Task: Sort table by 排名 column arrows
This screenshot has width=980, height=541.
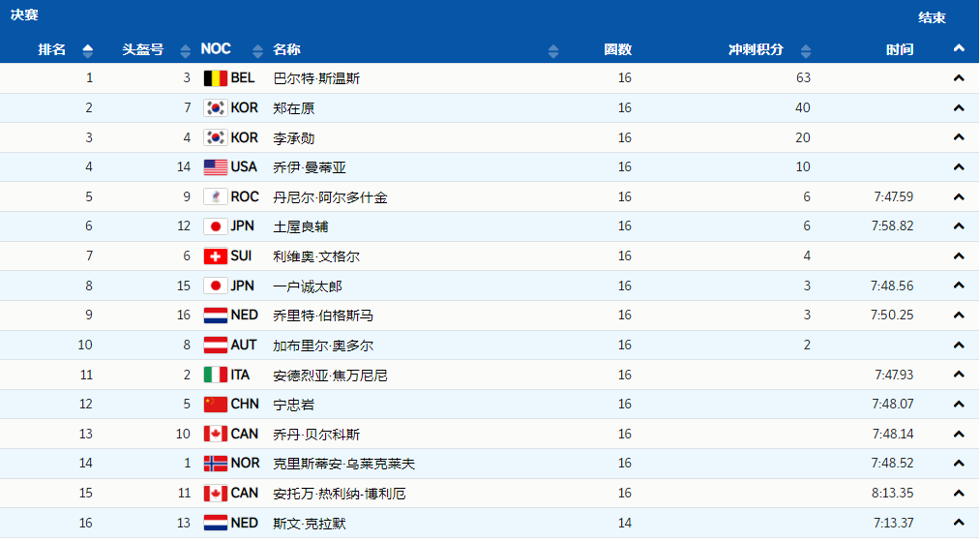Action: point(88,50)
